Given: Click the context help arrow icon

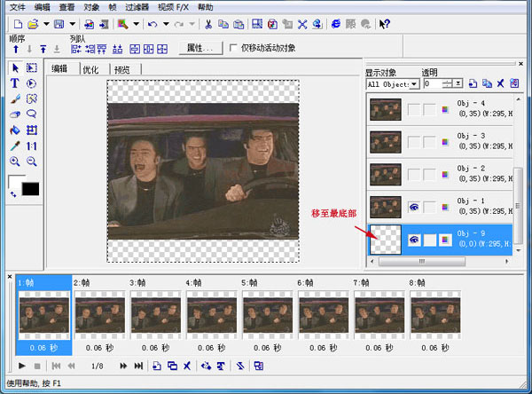Looking at the screenshot, I should tap(385, 24).
